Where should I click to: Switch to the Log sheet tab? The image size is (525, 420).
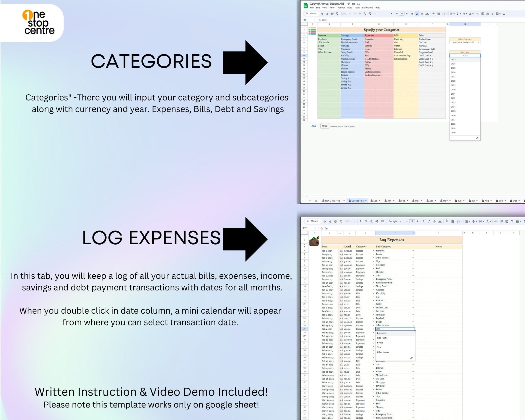pyautogui.click(x=375, y=201)
